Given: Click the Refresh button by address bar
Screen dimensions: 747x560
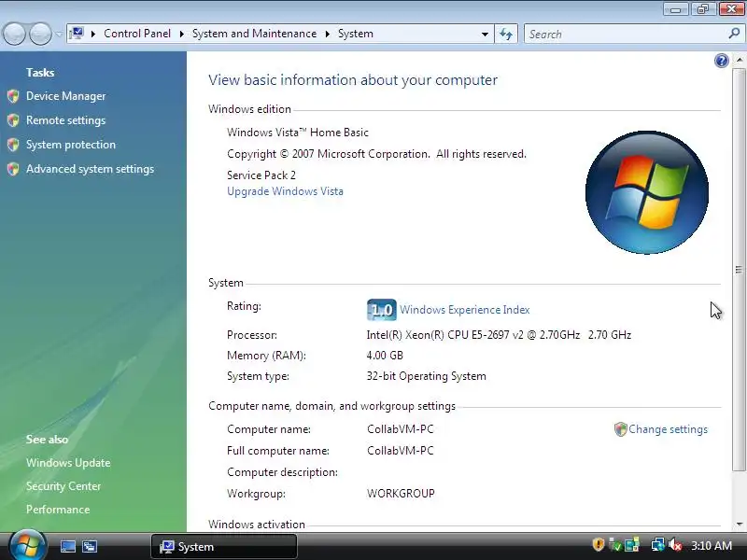Looking at the screenshot, I should (x=506, y=35).
